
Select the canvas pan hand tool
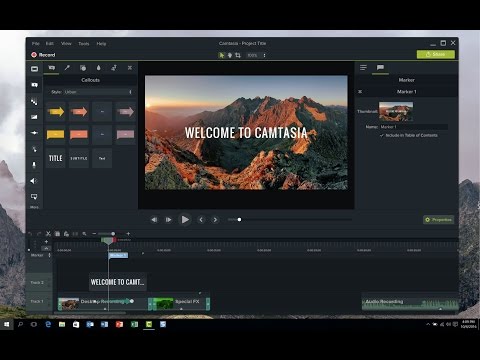point(230,55)
